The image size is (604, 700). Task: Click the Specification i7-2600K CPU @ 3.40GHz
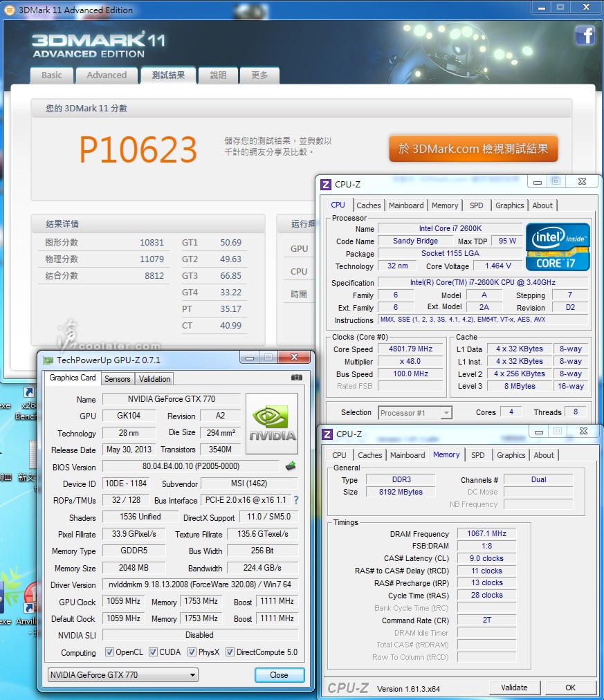(483, 282)
